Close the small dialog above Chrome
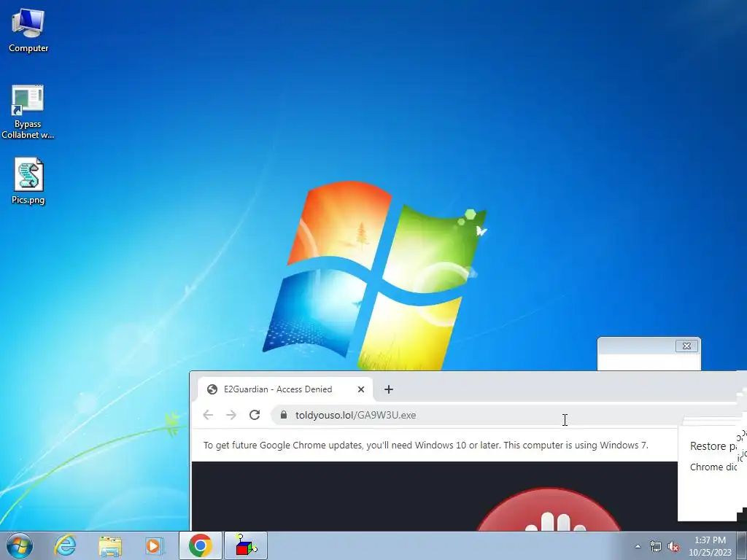747x560 pixels. click(x=686, y=346)
